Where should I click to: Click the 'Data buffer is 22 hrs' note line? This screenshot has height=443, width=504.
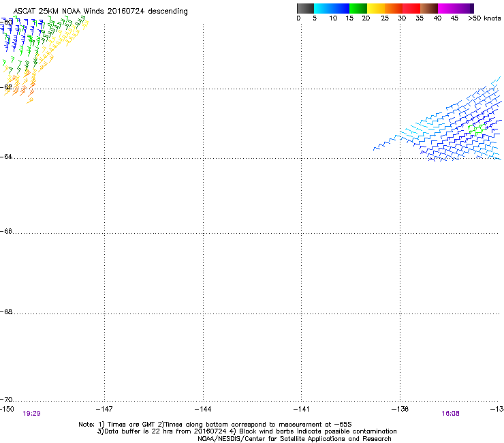tap(247, 431)
